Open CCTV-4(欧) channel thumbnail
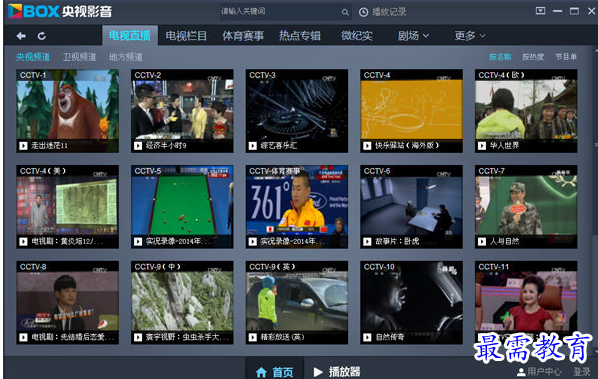Screen dimensions: 598x379 pos(526,111)
